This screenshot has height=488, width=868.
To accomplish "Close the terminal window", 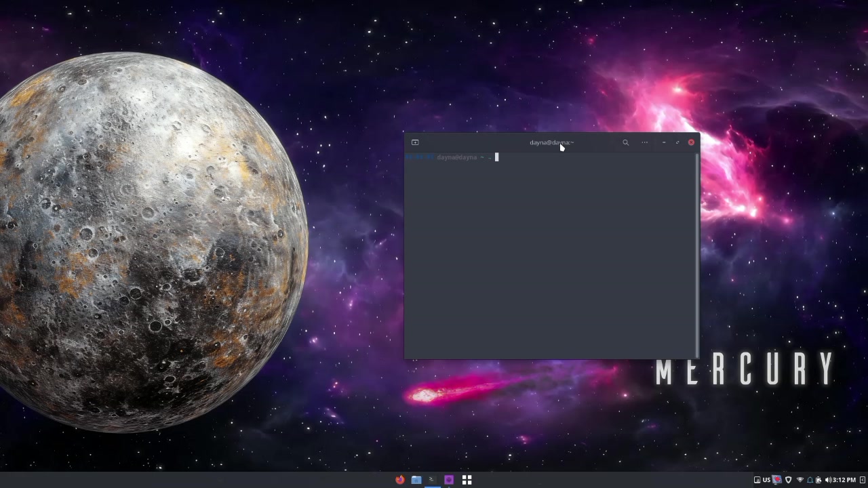I will 691,142.
